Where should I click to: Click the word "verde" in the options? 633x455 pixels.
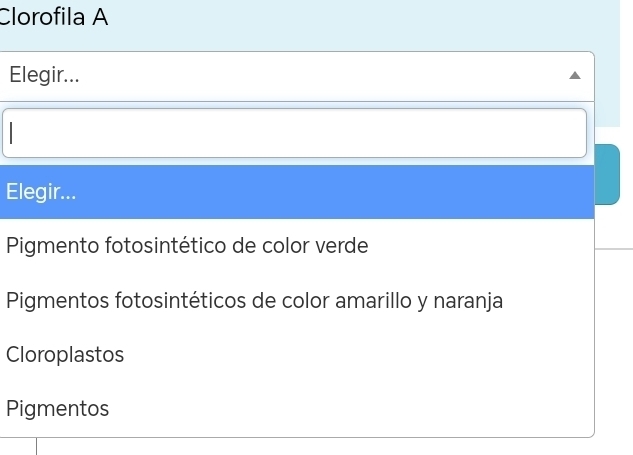click(342, 246)
